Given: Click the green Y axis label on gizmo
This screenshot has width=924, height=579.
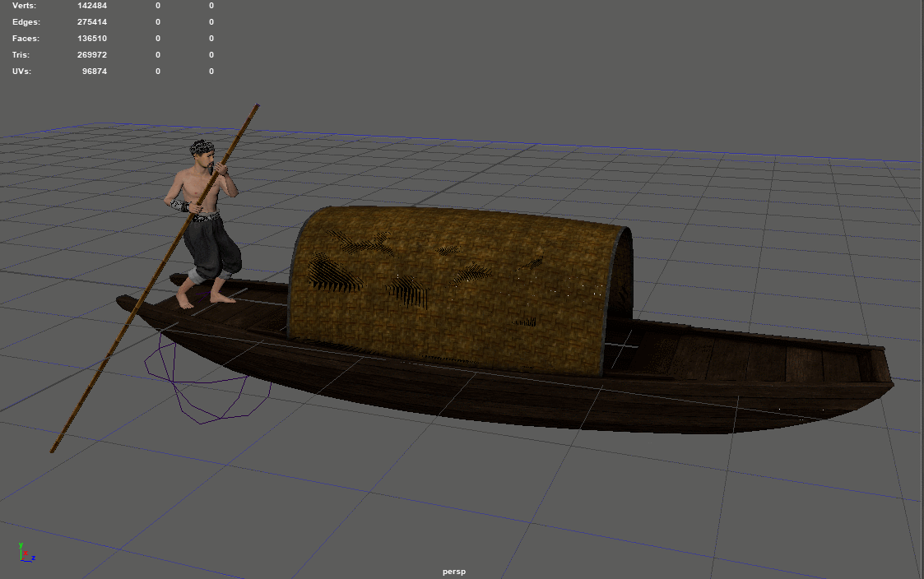Looking at the screenshot, I should coord(21,545).
